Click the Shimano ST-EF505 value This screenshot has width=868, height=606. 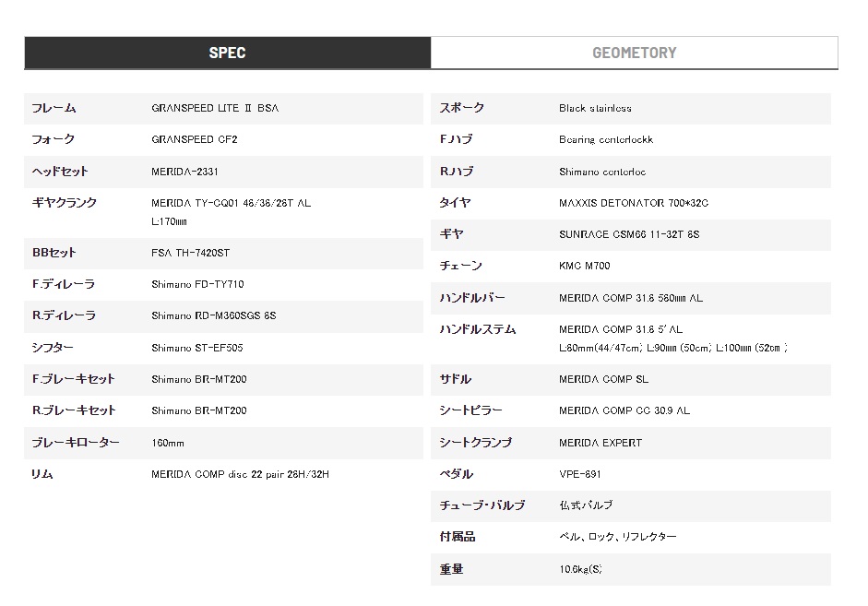click(197, 348)
